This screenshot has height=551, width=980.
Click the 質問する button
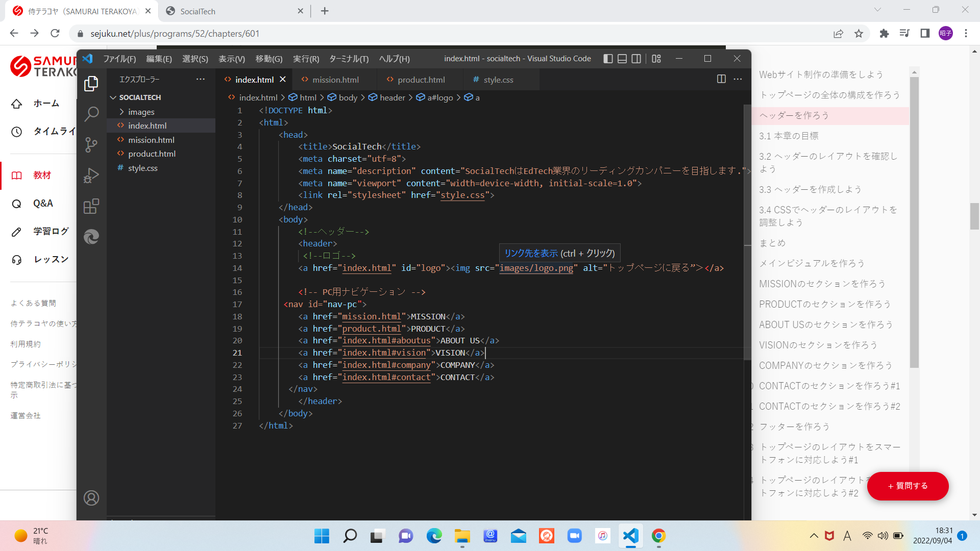coord(908,486)
